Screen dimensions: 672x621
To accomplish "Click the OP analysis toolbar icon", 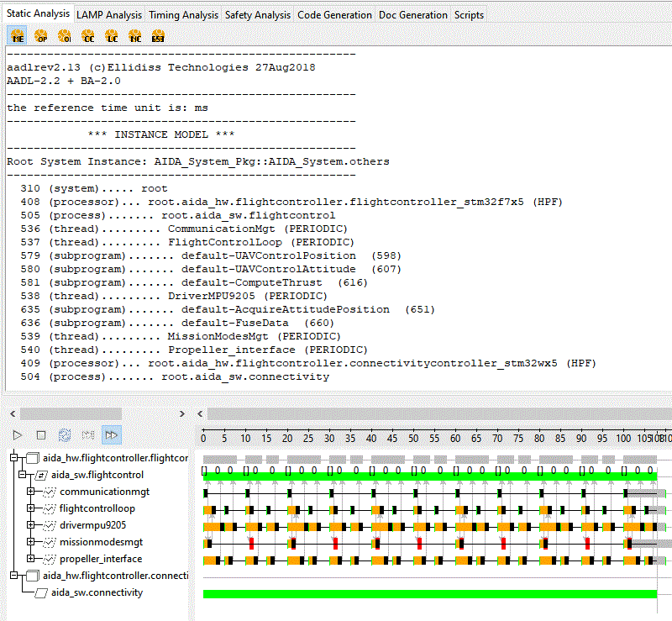I will 41,36.
